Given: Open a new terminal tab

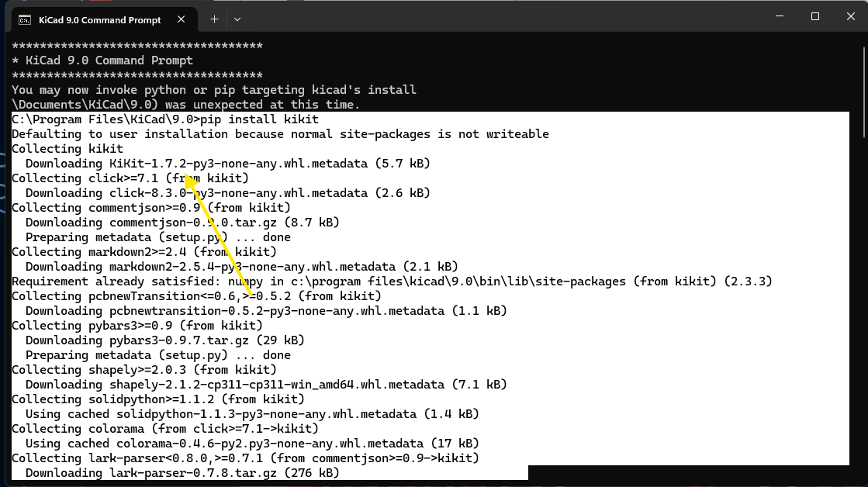Looking at the screenshot, I should click(x=214, y=19).
